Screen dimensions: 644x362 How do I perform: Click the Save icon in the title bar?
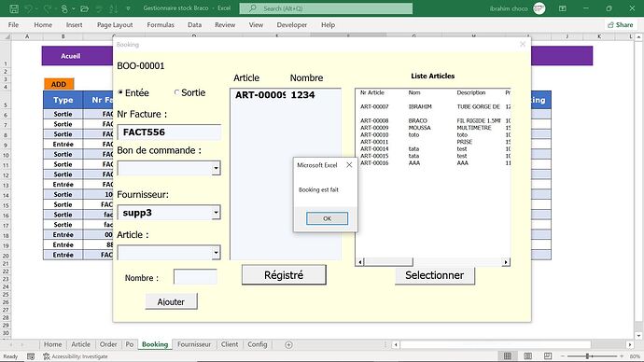(14, 8)
